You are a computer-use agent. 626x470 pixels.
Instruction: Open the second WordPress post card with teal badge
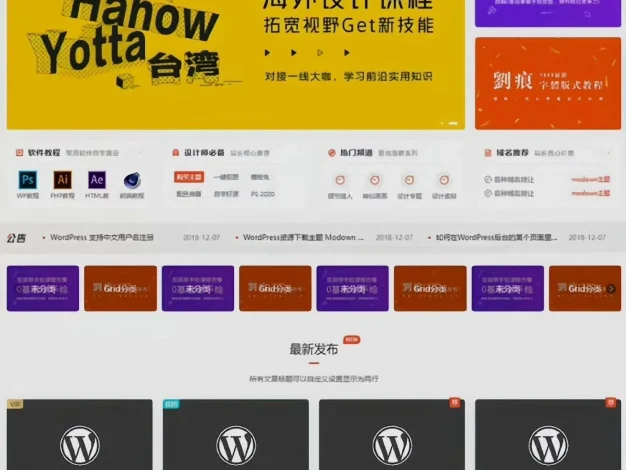click(x=236, y=434)
